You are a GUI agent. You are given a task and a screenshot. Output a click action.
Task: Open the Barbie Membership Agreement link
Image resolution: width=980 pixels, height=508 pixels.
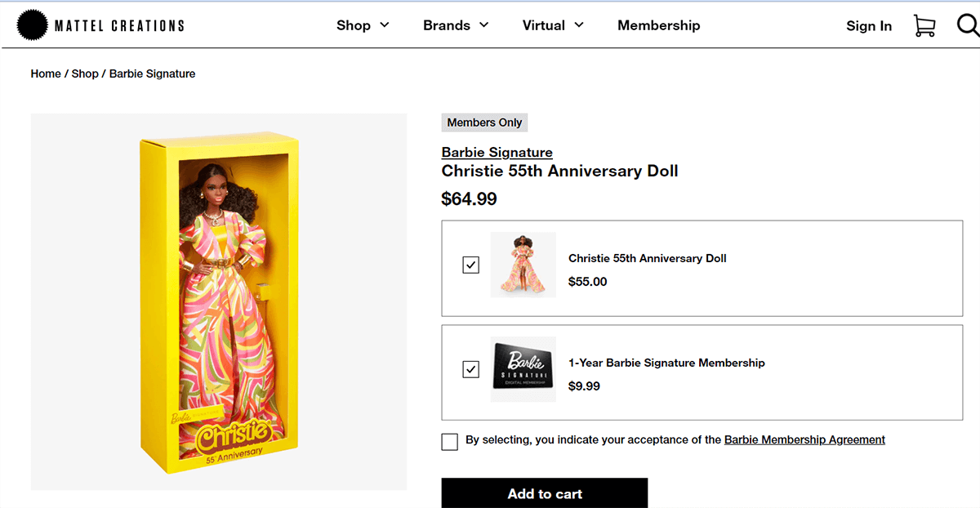tap(804, 439)
